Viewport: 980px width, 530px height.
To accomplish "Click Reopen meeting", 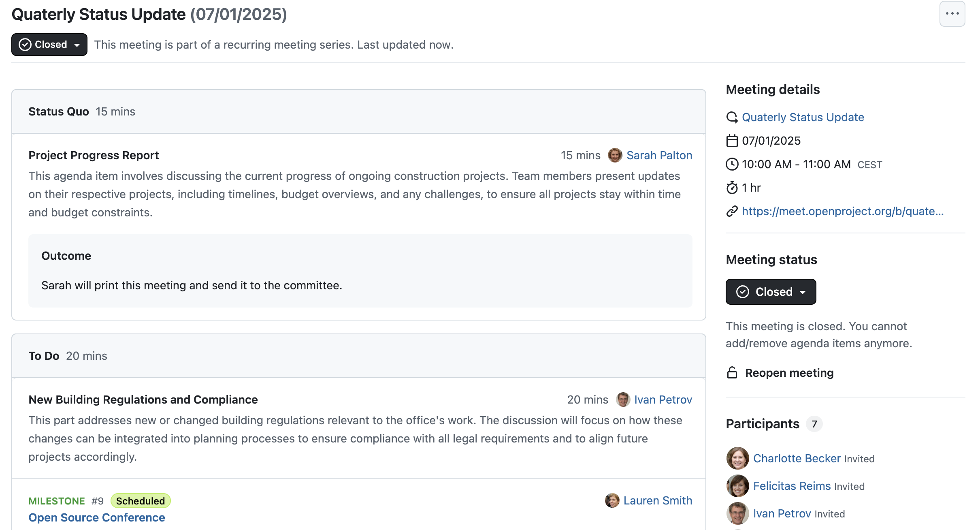I will [x=789, y=373].
